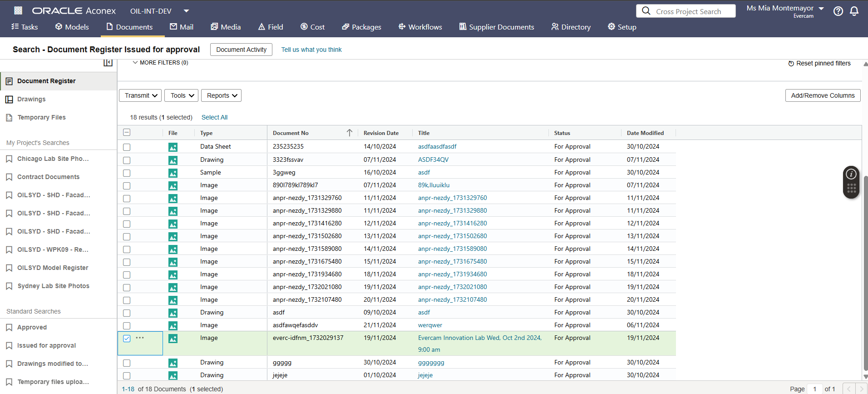Open the Transmit dropdown

140,95
